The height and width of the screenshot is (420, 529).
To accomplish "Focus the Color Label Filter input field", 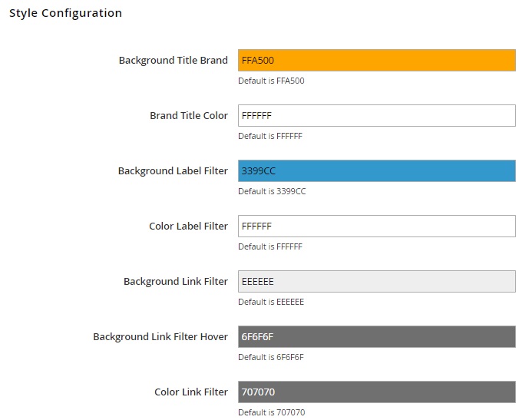I will (x=376, y=226).
